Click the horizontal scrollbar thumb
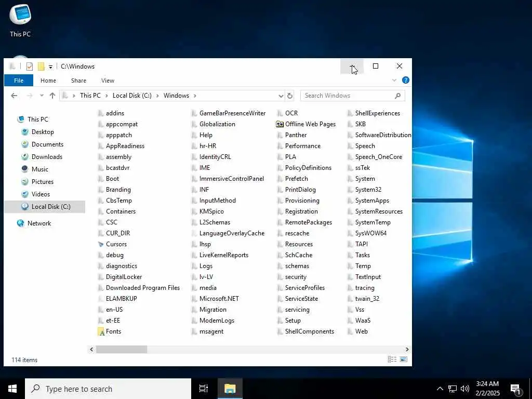The image size is (532, 399). (x=122, y=350)
